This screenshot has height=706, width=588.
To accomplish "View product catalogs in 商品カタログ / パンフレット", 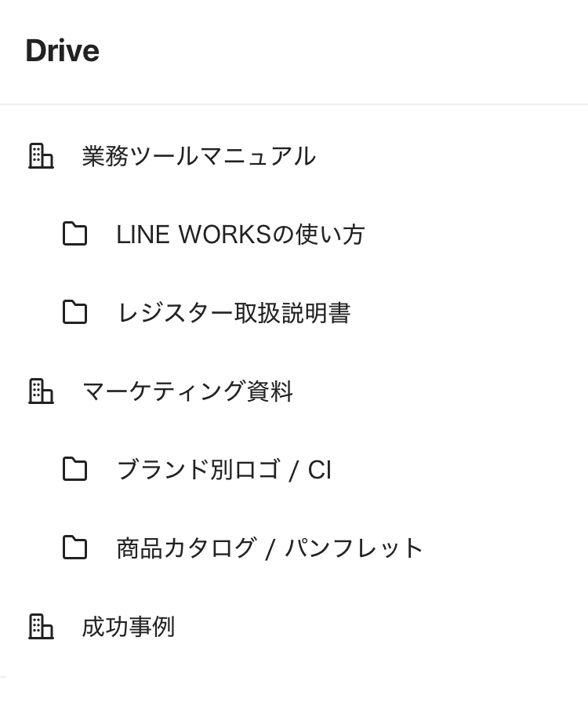I will pos(270,548).
